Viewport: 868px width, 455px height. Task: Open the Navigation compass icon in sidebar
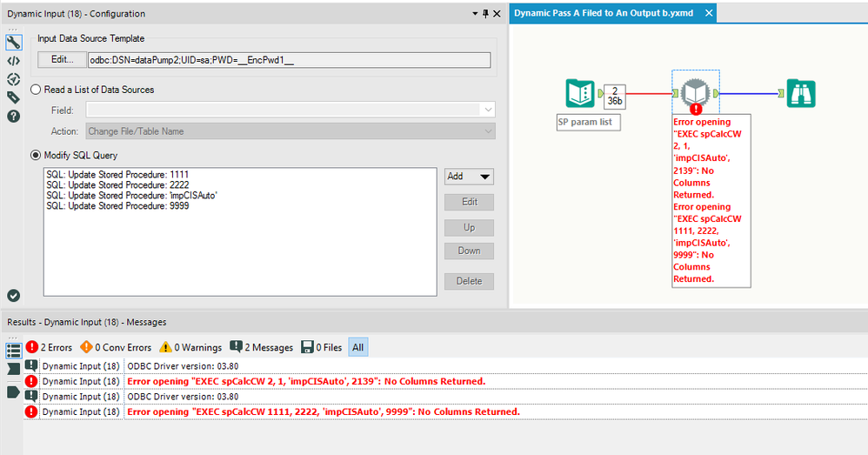(x=13, y=79)
